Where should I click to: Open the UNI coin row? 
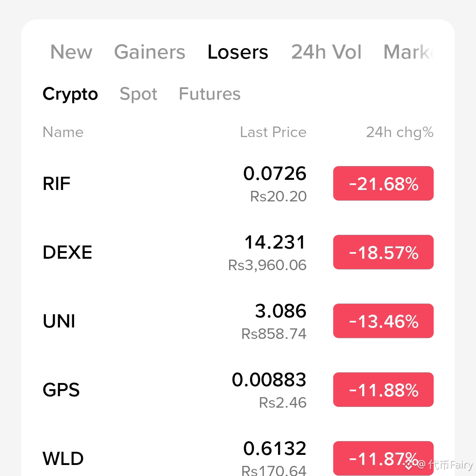pyautogui.click(x=238, y=321)
